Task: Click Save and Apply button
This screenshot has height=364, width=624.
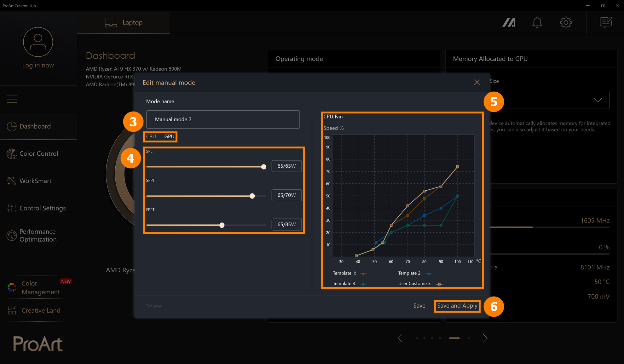Action: [457, 306]
